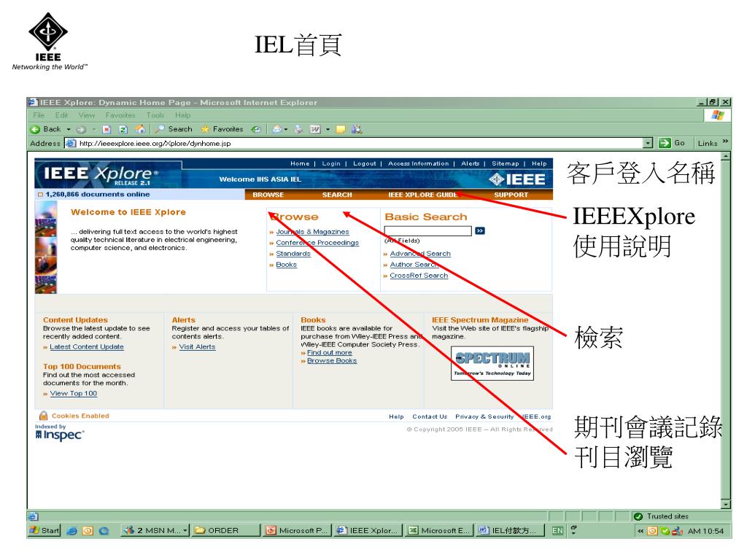Click the Mail envelope toolbar icon
Viewport: 747px width, 560px height.
[276, 129]
